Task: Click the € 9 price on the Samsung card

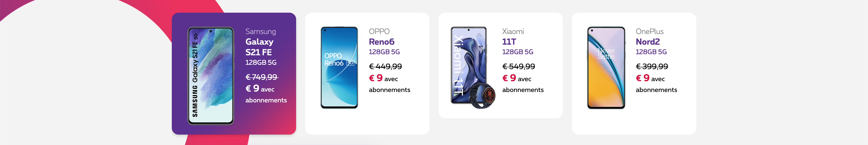Action: (252, 89)
